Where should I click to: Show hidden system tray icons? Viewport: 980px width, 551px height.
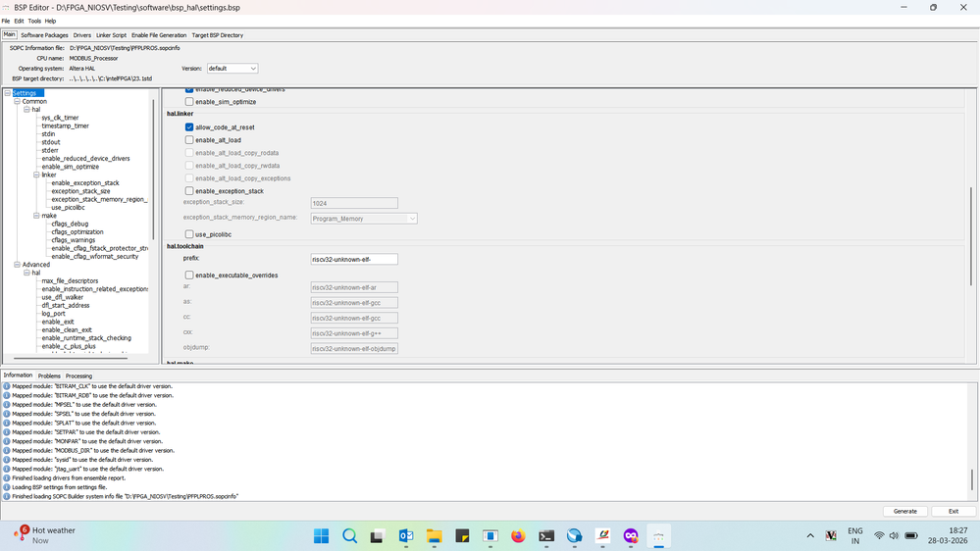click(810, 535)
